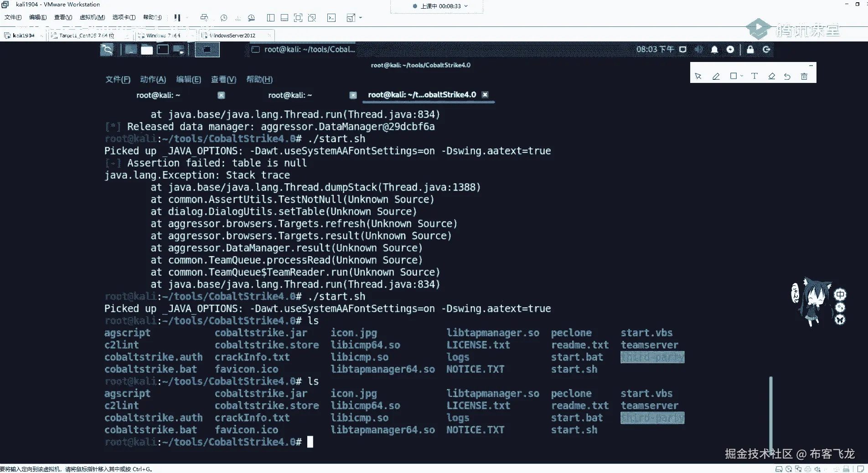
Task: Switch to the kali1904 VM tab
Action: coord(23,35)
